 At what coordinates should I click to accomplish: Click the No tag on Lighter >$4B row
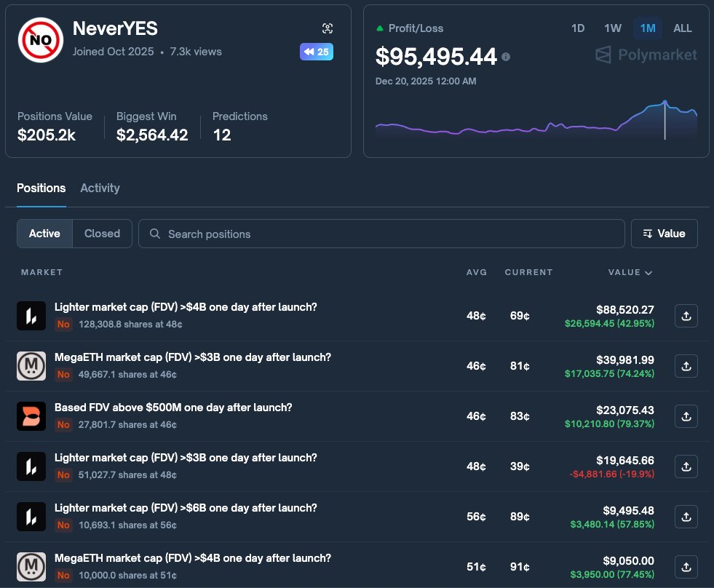click(63, 325)
